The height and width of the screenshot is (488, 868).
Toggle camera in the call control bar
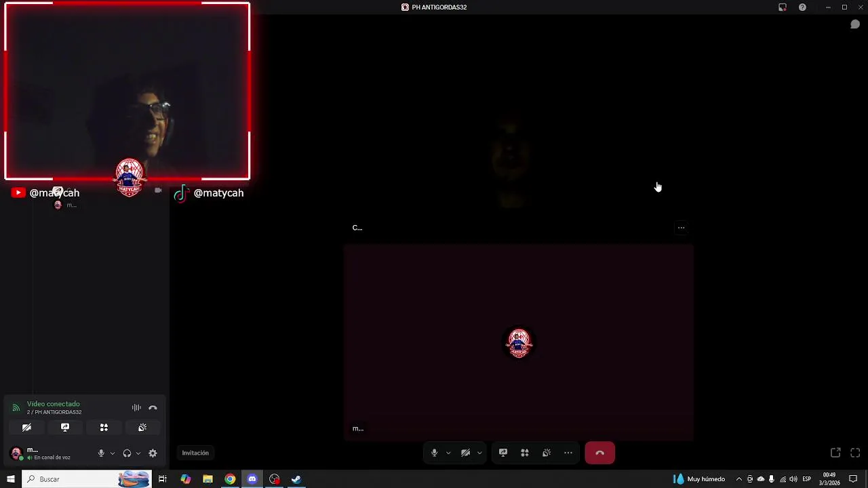[x=465, y=453]
